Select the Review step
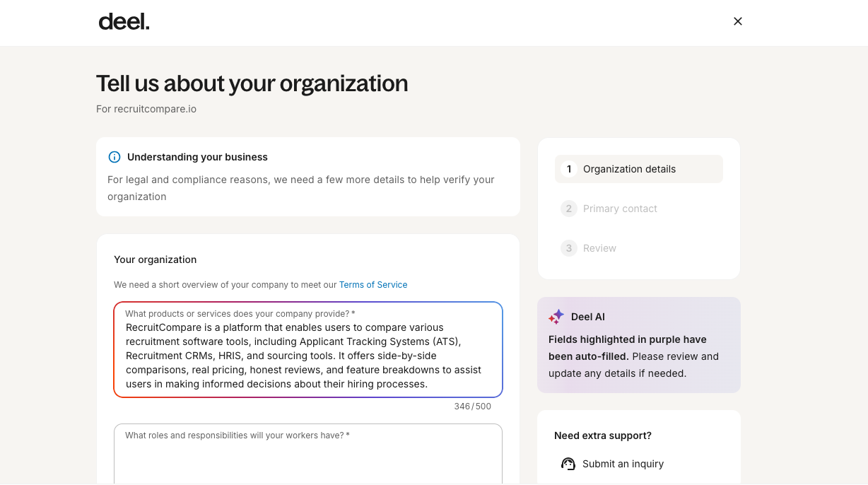868x485 pixels. (x=639, y=248)
